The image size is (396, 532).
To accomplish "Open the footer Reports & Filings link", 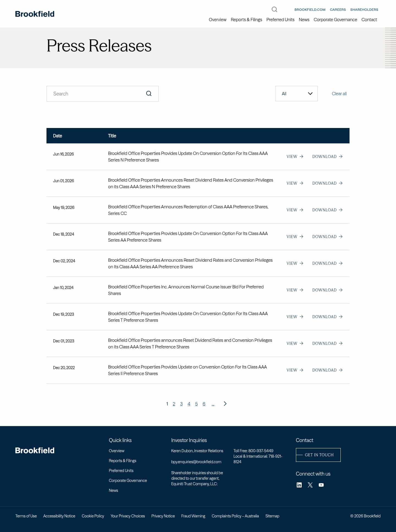I will point(122,461).
